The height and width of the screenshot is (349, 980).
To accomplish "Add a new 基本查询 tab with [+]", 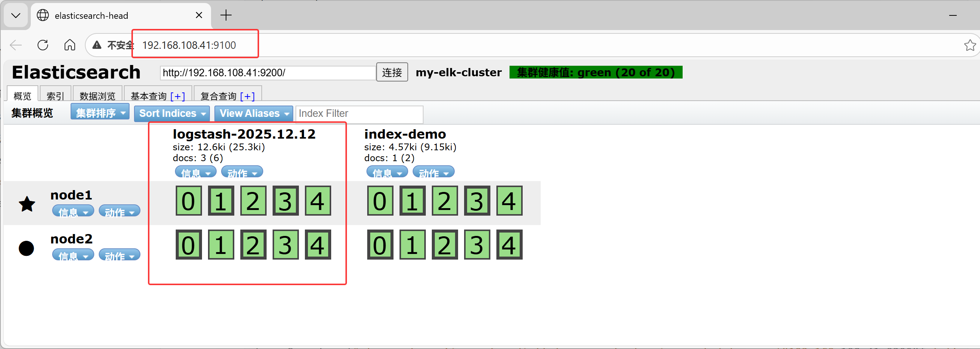I will (x=178, y=96).
